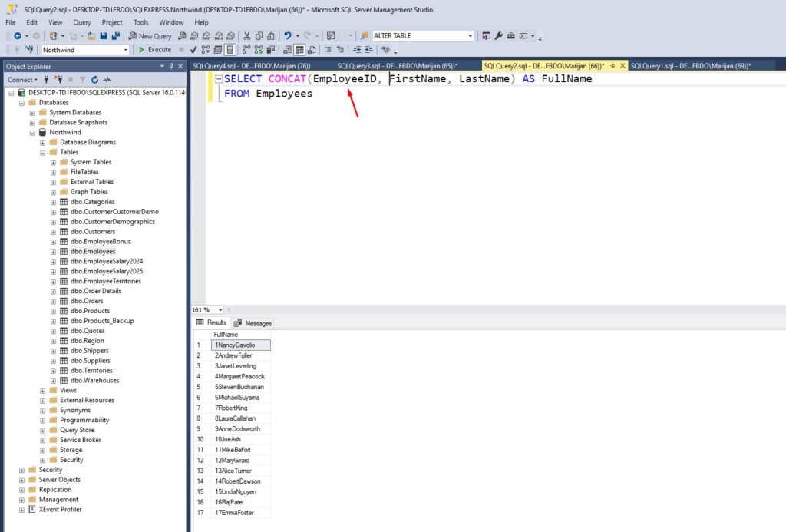Screen dimensions: 786x532
Task: Click the Increase Indent icon
Action: tap(369, 50)
